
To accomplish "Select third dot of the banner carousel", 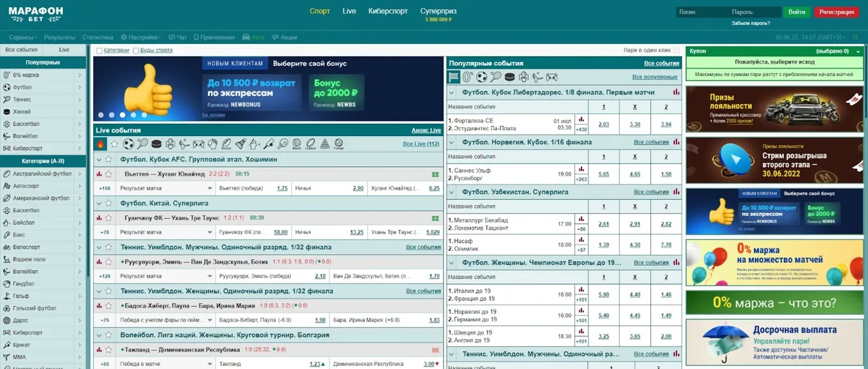I will [x=122, y=116].
